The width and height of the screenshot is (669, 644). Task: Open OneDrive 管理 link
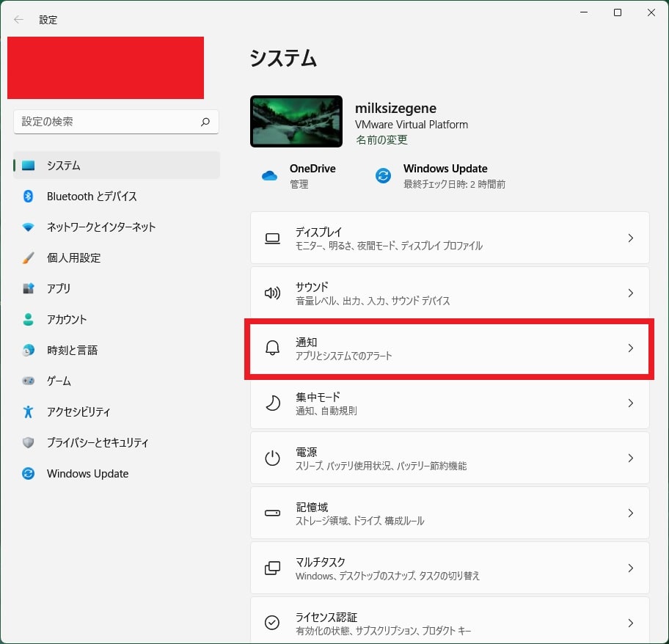click(x=299, y=184)
